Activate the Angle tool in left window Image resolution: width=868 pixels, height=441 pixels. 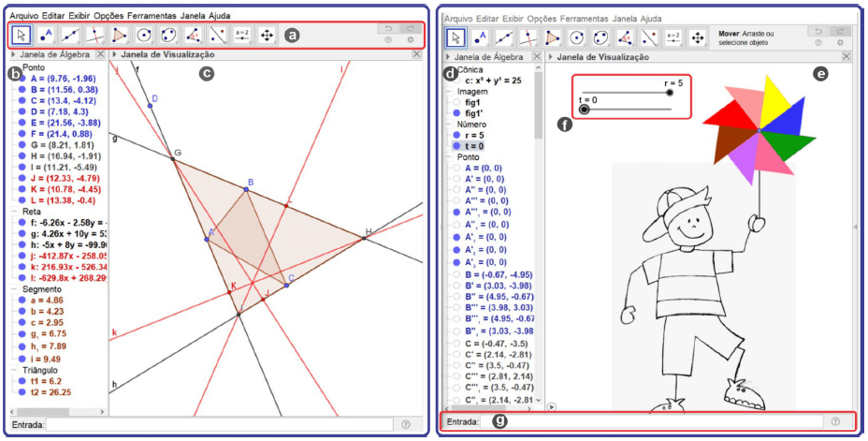[x=193, y=36]
